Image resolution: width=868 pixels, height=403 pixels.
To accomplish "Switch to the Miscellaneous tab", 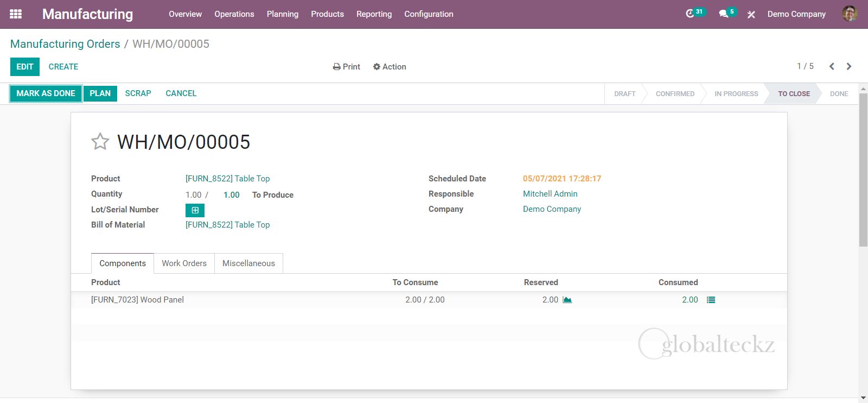I will click(x=248, y=263).
